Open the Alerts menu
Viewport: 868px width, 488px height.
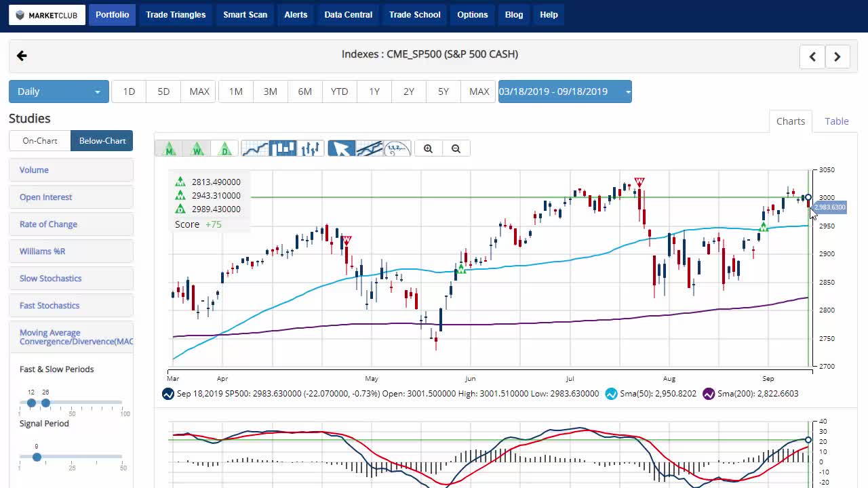(296, 15)
